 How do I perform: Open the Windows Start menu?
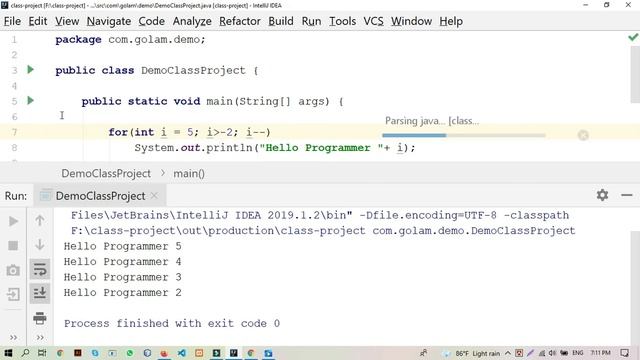point(8,353)
